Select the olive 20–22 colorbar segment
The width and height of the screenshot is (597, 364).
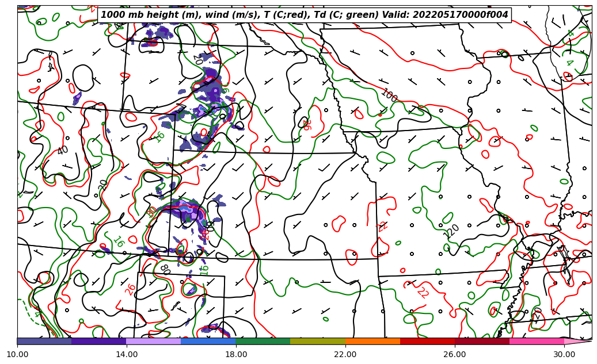[318, 341]
